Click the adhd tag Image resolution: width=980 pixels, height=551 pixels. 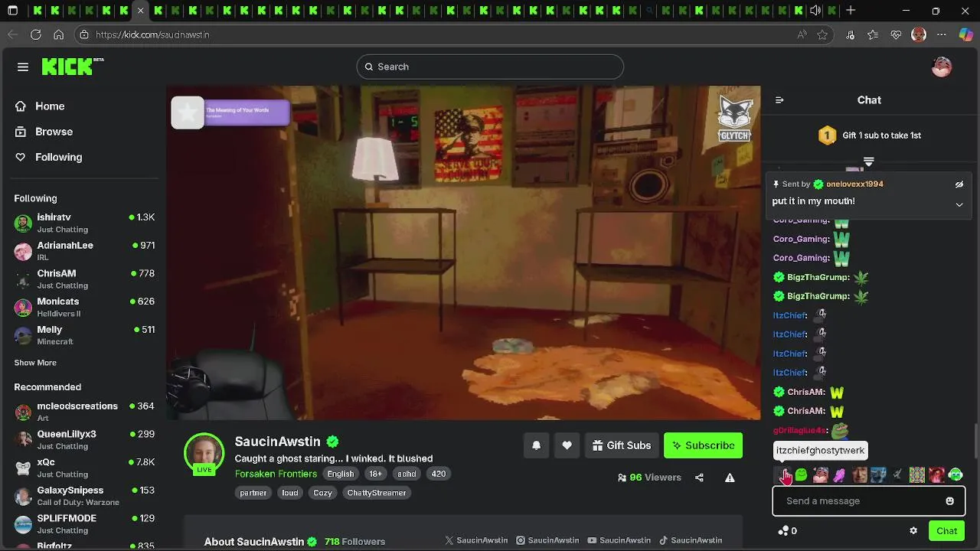point(407,474)
